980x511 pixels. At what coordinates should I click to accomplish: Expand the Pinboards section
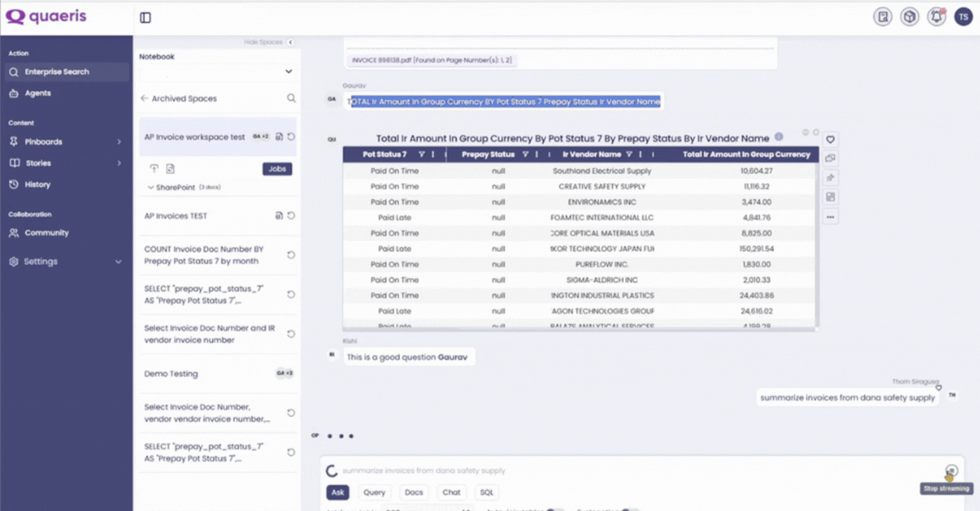pos(119,142)
